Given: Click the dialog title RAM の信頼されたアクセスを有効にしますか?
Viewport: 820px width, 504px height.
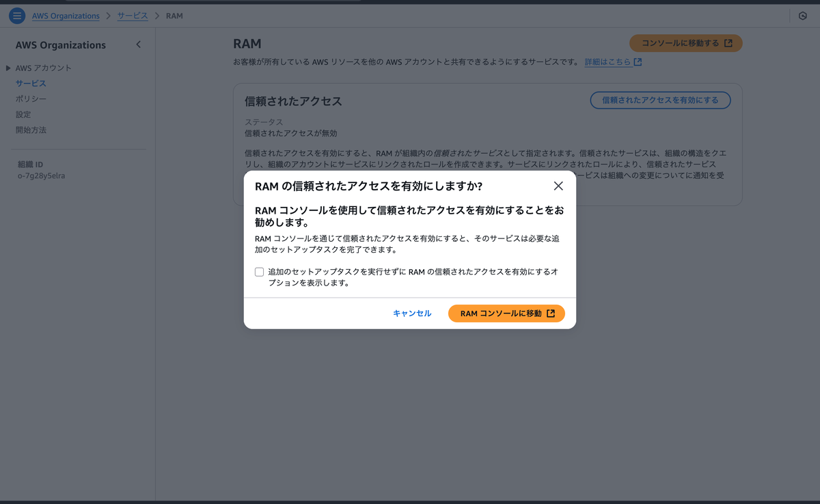Looking at the screenshot, I should [369, 186].
